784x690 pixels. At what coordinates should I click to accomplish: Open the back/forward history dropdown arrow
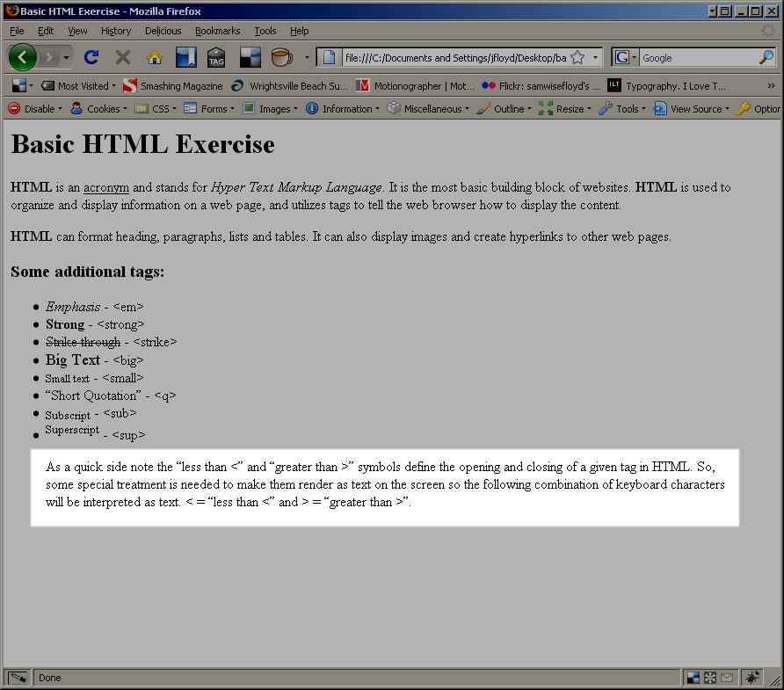(66, 58)
